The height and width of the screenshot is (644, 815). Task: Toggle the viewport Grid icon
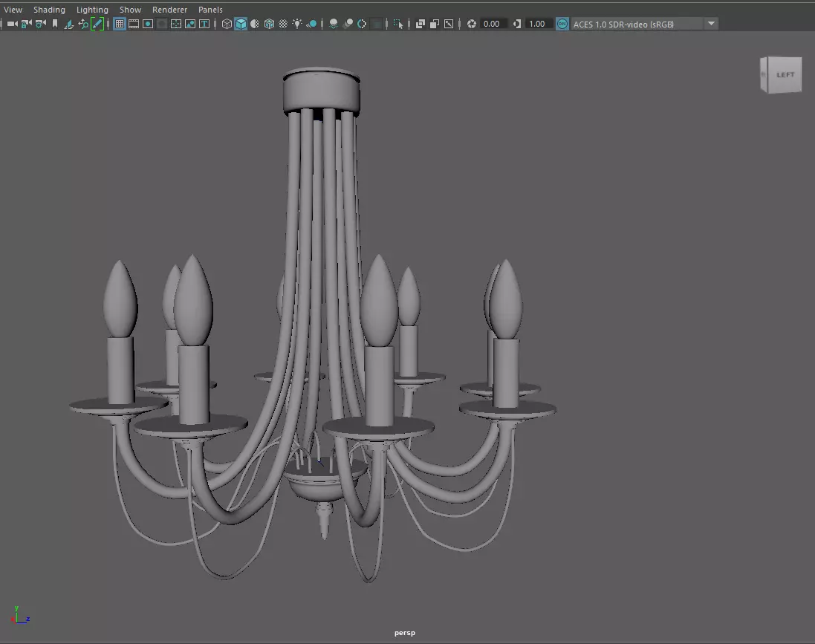click(120, 23)
